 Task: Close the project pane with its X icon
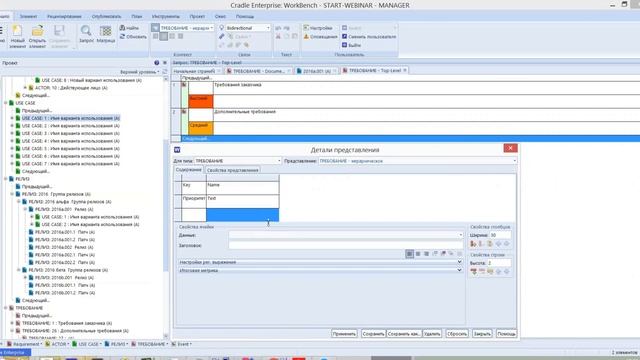165,63
